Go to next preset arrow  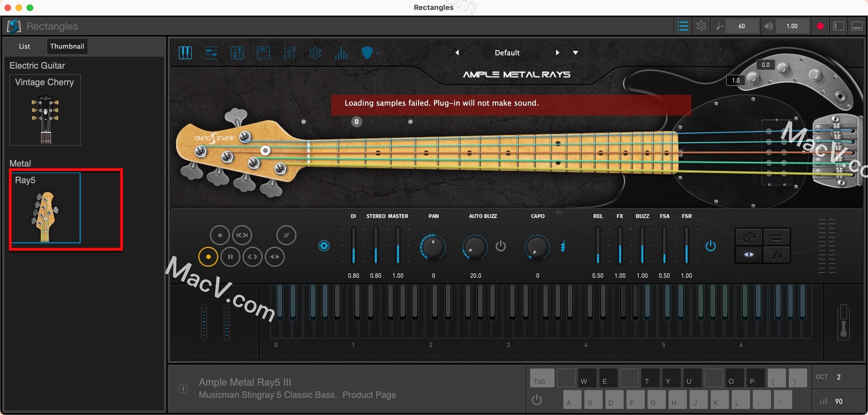point(557,53)
